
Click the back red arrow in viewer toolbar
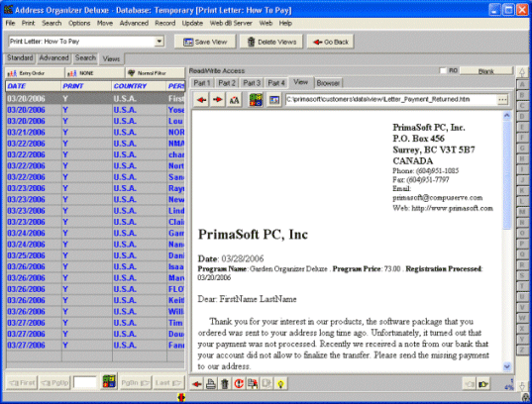click(202, 100)
